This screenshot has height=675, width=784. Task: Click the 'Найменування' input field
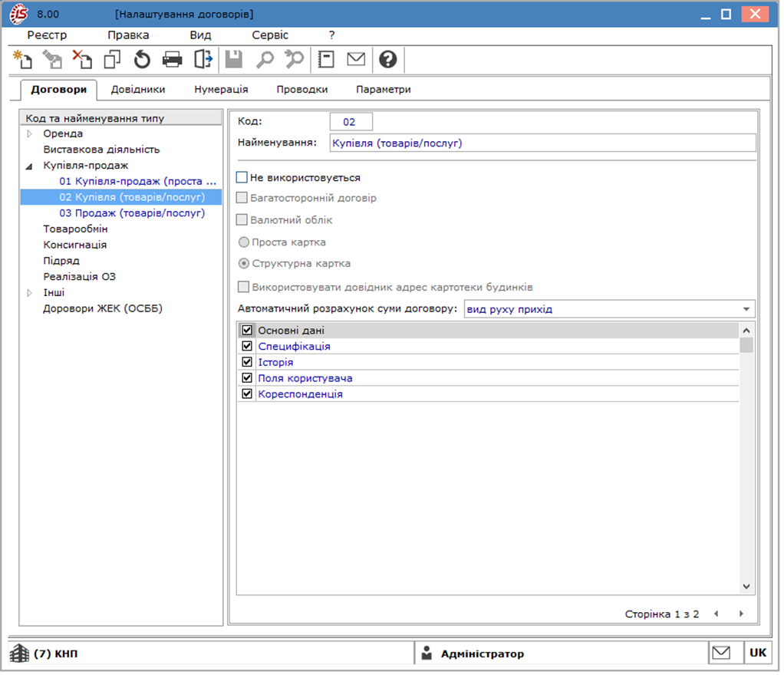tap(542, 143)
